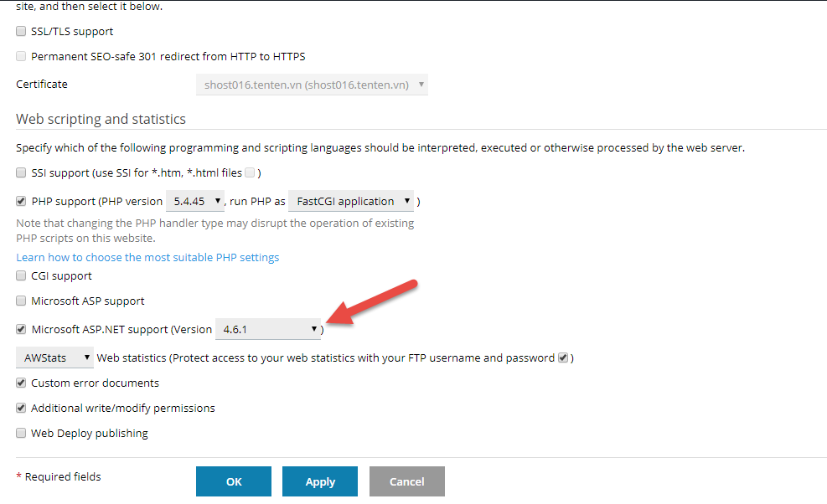Enable the CGI support checkbox
The width and height of the screenshot is (827, 504).
point(21,275)
